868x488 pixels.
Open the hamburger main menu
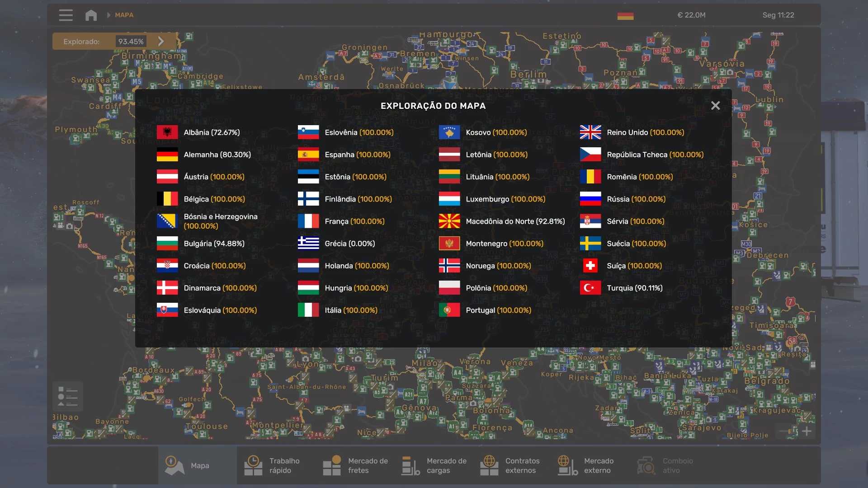click(66, 15)
